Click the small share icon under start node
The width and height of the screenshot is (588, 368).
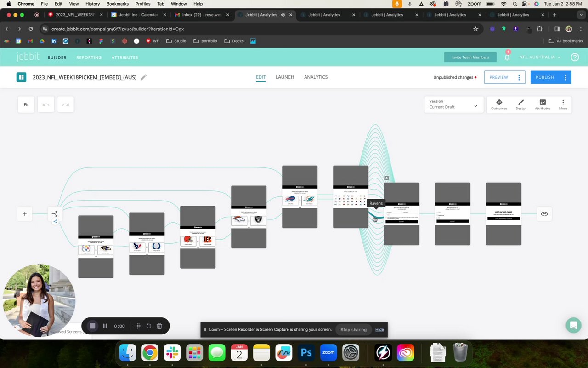[55, 222]
